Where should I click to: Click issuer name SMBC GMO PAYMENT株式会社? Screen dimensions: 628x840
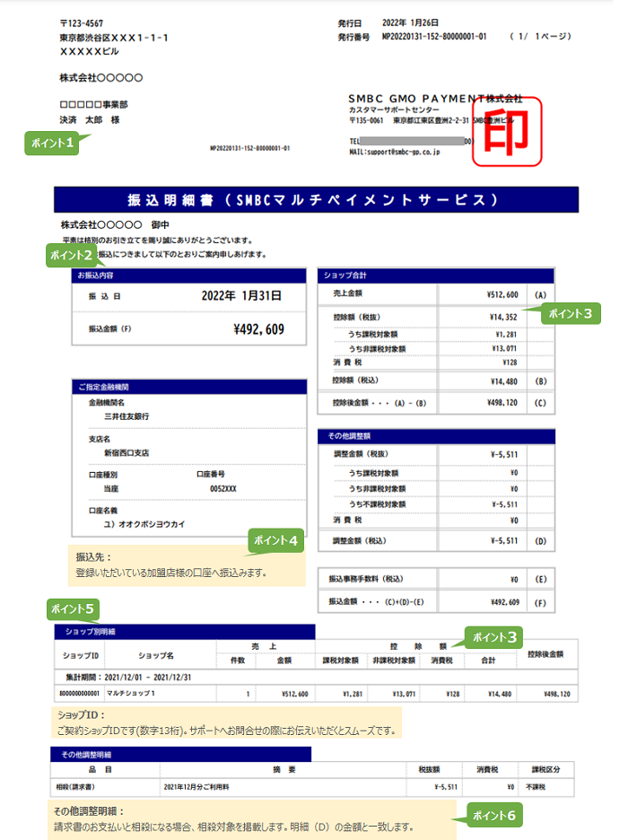click(435, 99)
